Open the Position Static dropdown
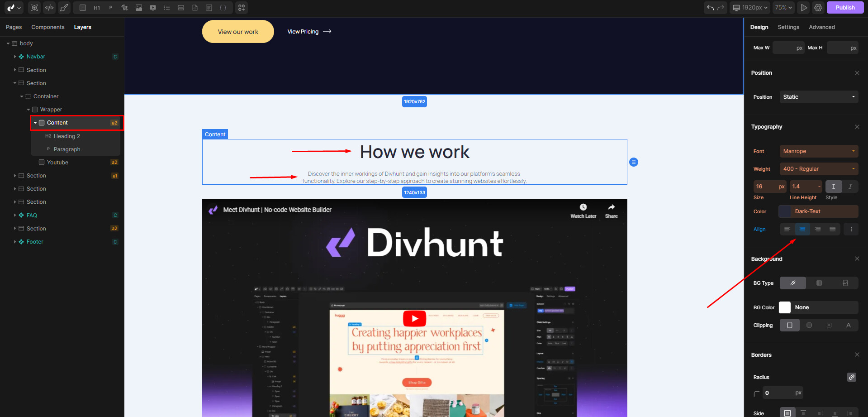This screenshot has width=868, height=417. [x=819, y=97]
